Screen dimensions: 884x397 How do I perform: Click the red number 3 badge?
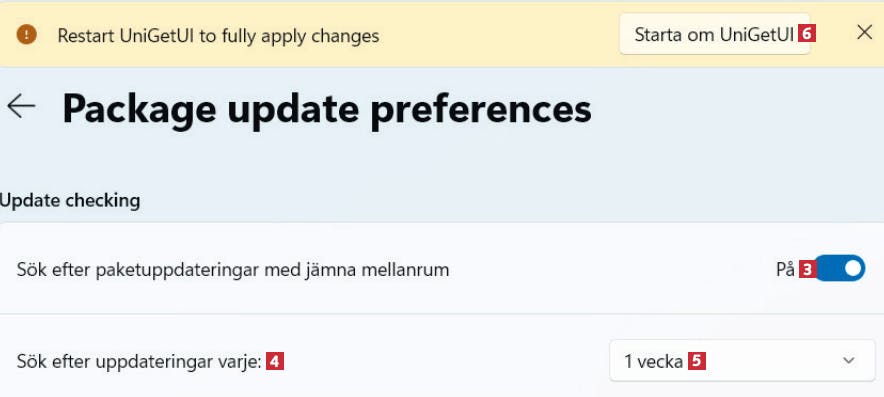point(807,270)
